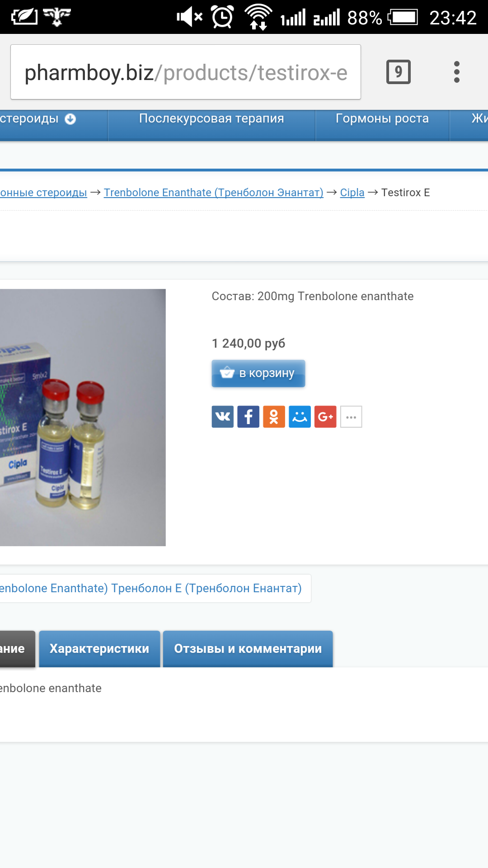Image resolution: width=488 pixels, height=868 pixels.
Task: Share via Moi Mir smiley icon
Action: (300, 416)
